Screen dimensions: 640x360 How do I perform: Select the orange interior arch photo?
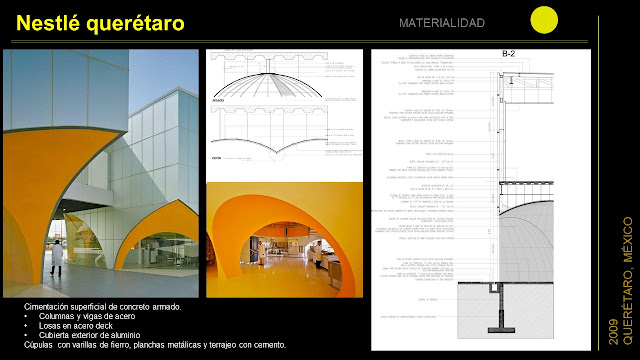pyautogui.click(x=284, y=240)
